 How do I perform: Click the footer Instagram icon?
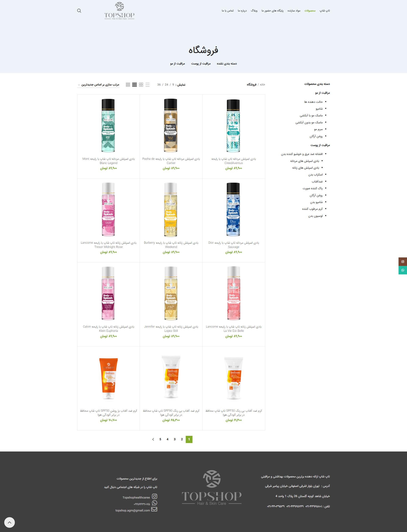point(154,496)
